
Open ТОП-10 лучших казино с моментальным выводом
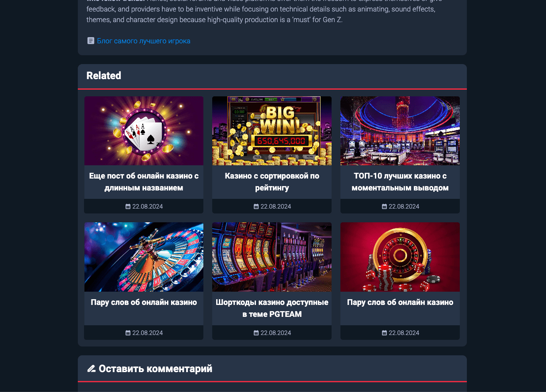[400, 182]
